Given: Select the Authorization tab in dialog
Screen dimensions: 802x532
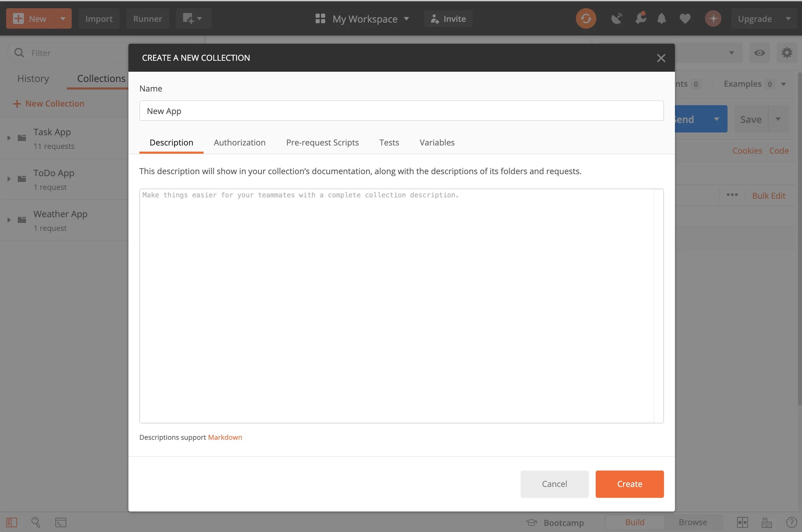Looking at the screenshot, I should [239, 142].
